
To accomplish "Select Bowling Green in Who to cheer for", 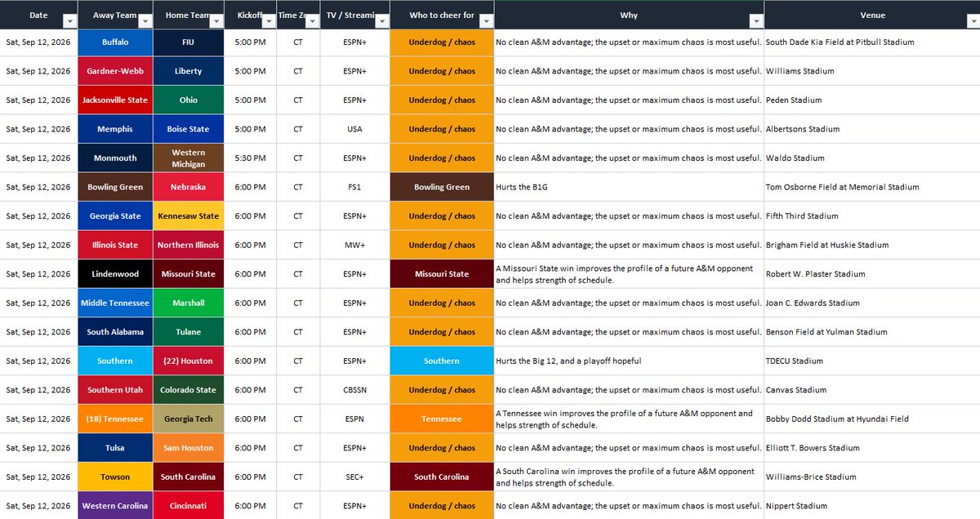I will [x=441, y=187].
